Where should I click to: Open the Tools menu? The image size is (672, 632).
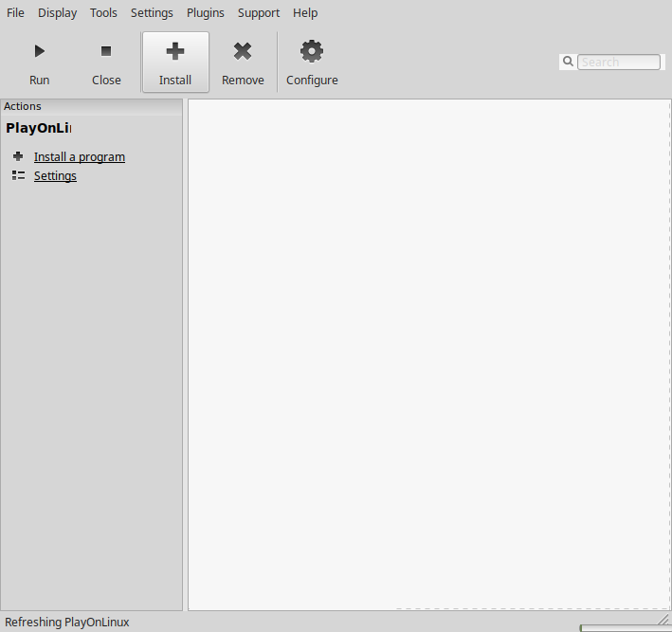coord(103,13)
